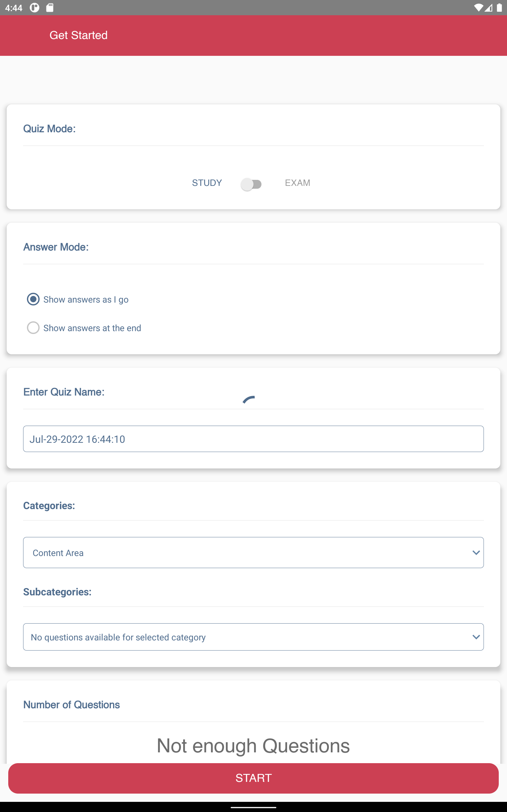Tap the Wi-Fi status icon

478,8
